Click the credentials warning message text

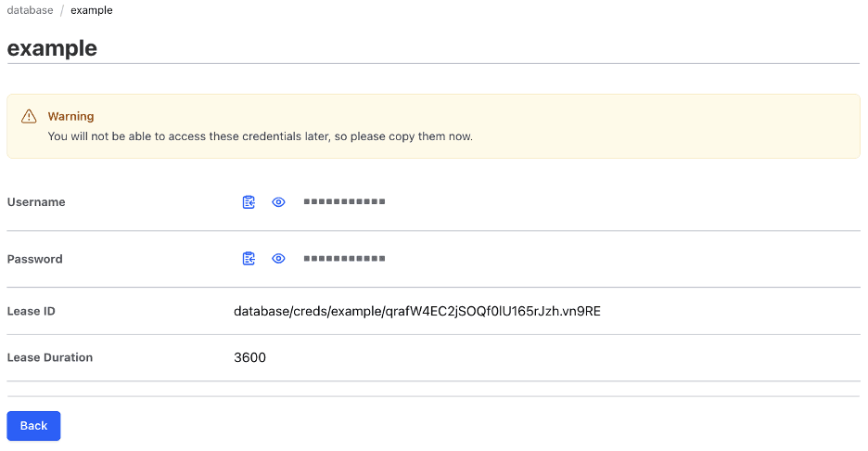pos(260,136)
